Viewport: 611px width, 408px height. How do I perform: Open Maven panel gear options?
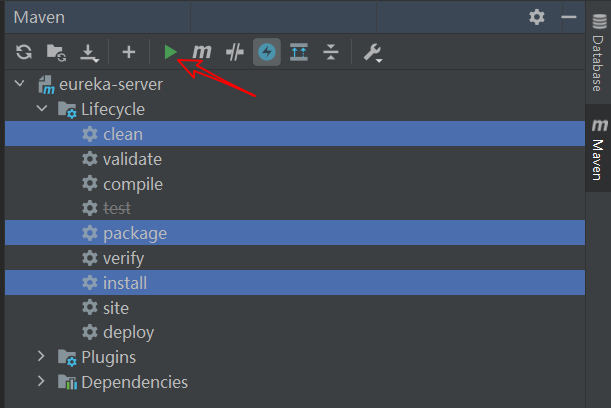pos(537,17)
